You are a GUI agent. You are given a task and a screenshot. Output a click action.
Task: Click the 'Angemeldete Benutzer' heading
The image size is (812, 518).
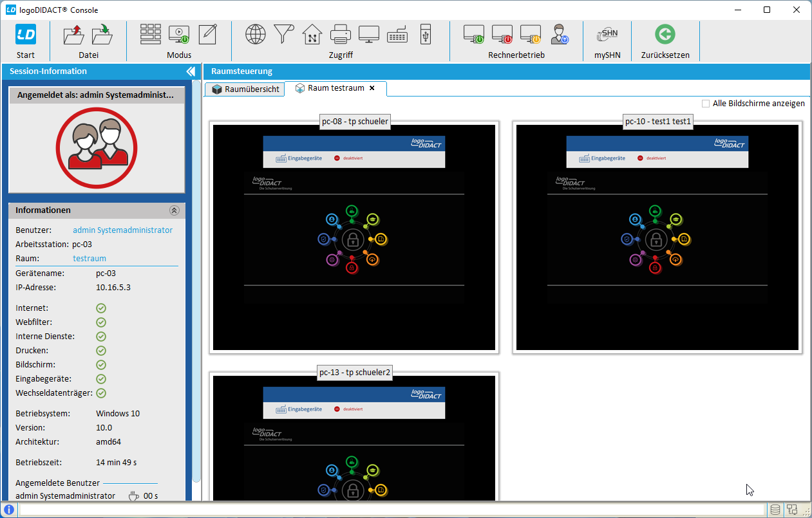tap(57, 483)
